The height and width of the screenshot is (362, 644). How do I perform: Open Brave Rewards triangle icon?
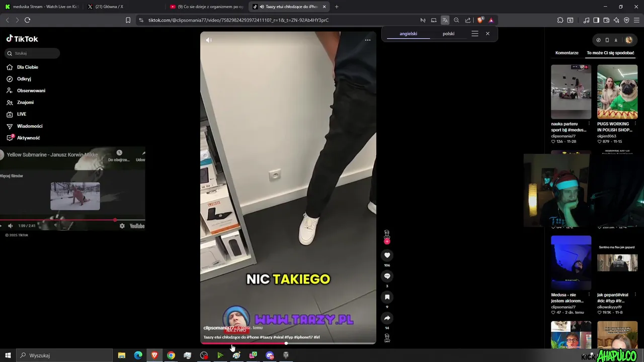click(x=491, y=20)
